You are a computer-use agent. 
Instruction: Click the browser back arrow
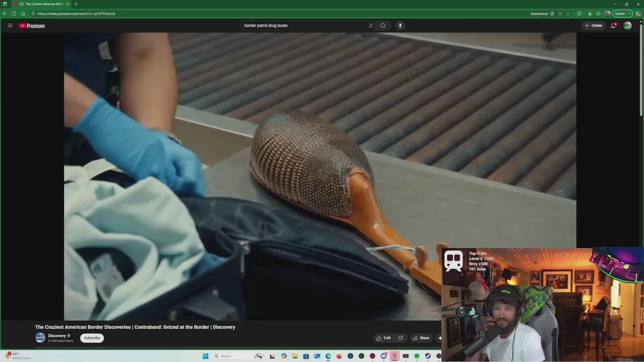(x=5, y=14)
